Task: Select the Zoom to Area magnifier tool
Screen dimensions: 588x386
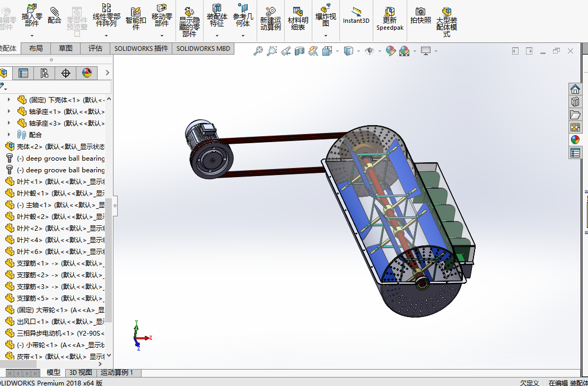Action: pos(271,51)
